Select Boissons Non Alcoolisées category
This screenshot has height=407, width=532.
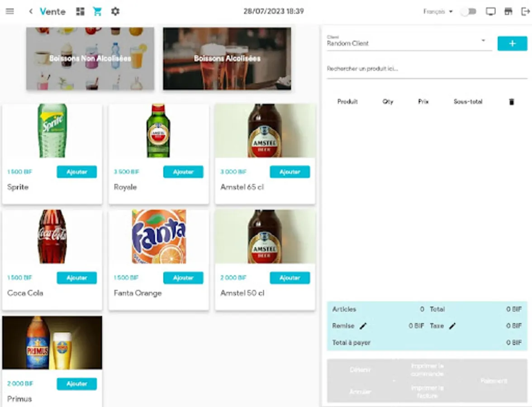click(x=90, y=59)
